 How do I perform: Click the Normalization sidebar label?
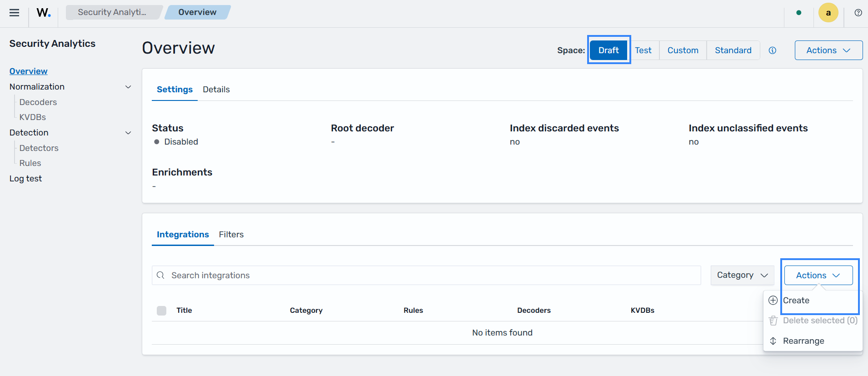pos(37,87)
